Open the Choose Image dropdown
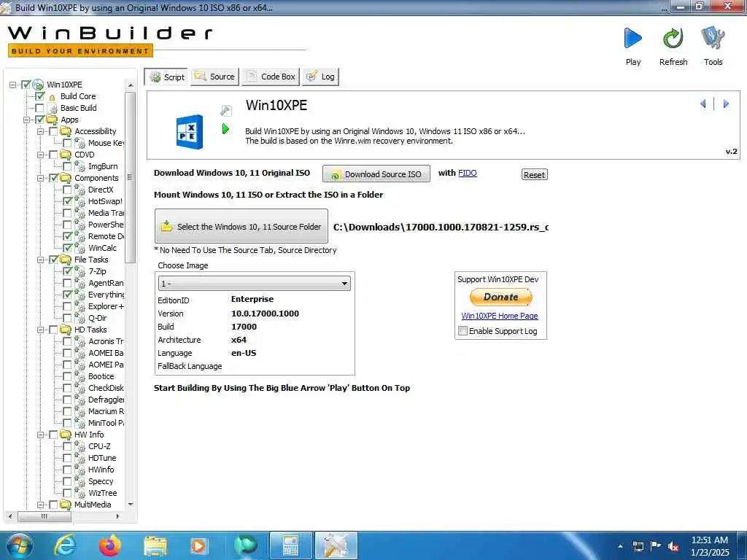The image size is (747, 560). (255, 284)
